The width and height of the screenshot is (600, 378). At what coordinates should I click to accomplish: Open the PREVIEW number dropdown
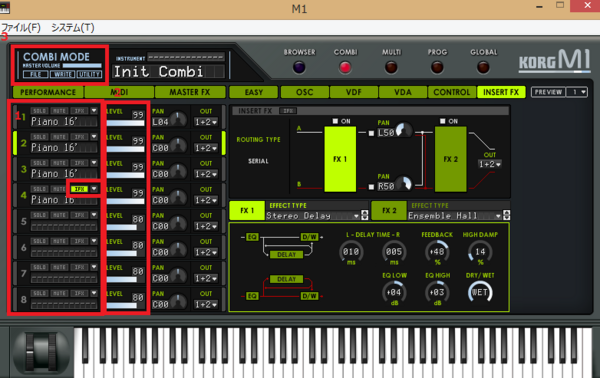click(577, 92)
